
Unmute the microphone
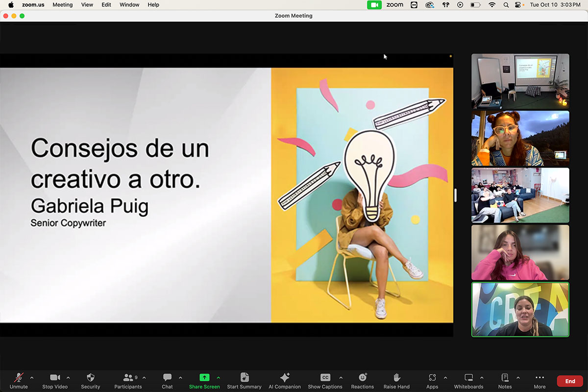[x=19, y=381]
